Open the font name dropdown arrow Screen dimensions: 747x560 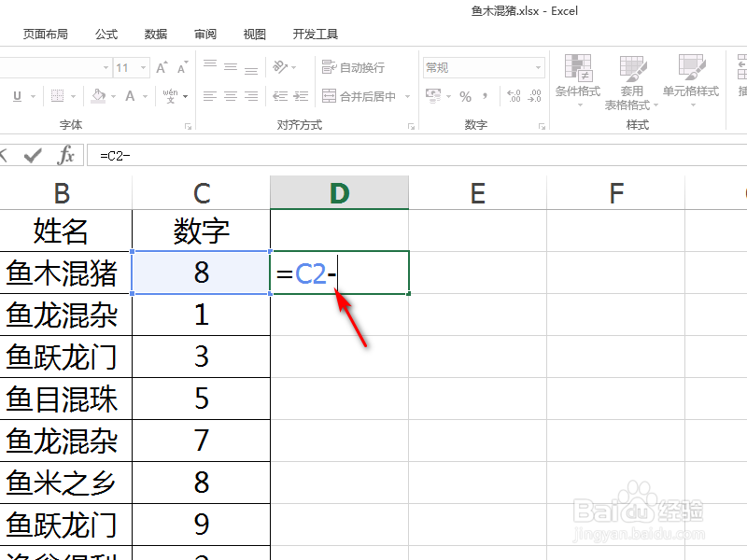coord(106,68)
